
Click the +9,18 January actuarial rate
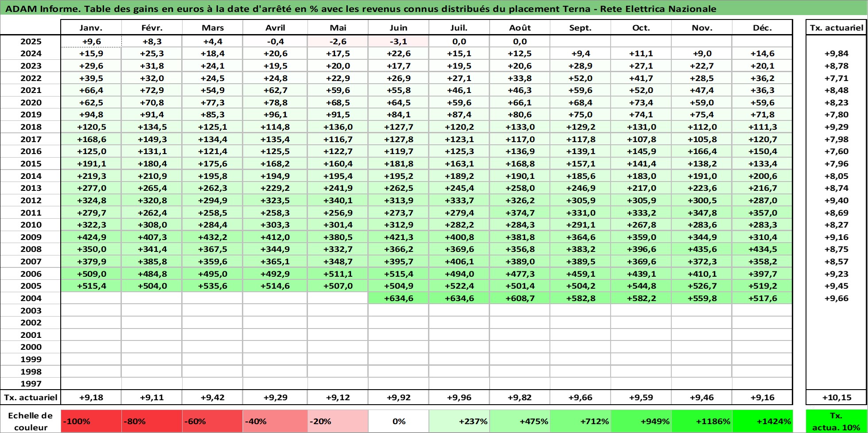pos(91,398)
